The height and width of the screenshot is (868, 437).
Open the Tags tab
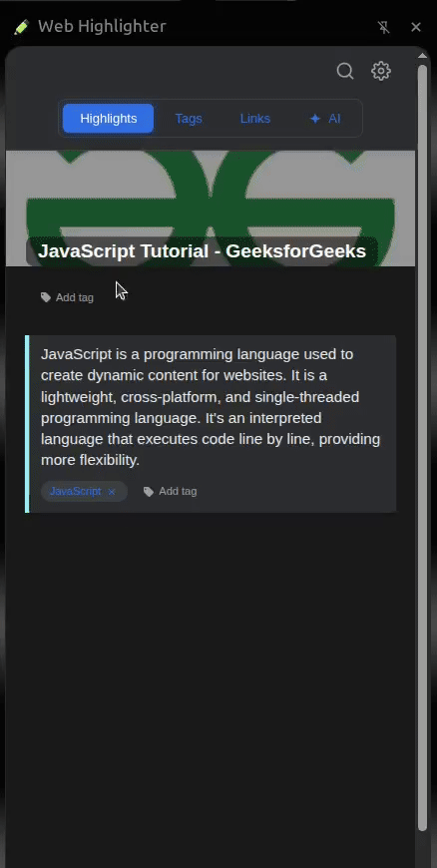point(189,119)
